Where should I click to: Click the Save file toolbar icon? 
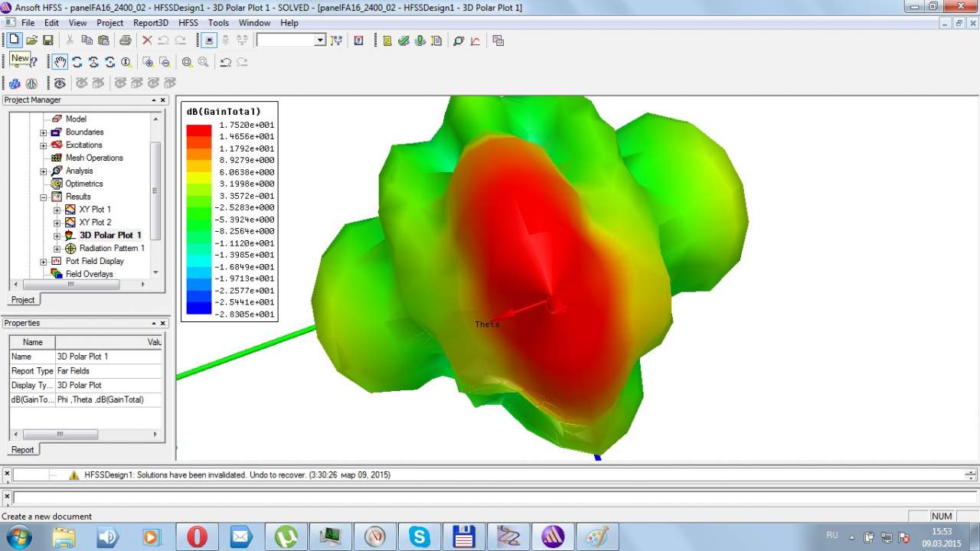tap(47, 41)
